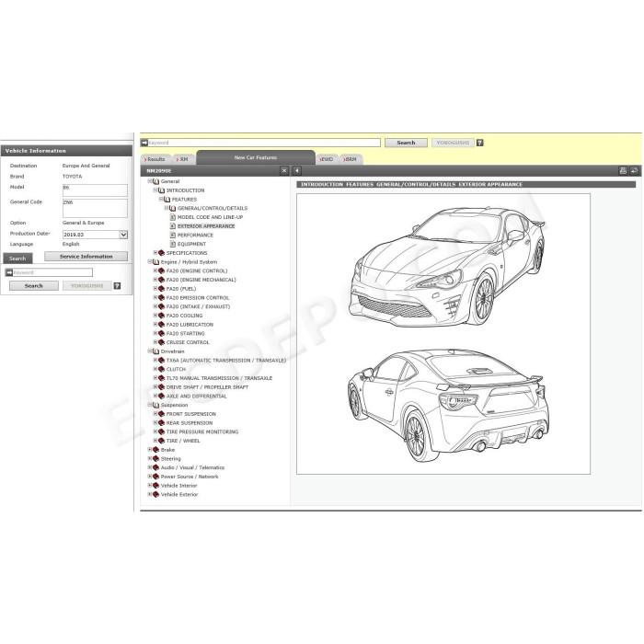Collapse the INTRODUCTION node
This screenshot has height=644, width=644.
155,190
